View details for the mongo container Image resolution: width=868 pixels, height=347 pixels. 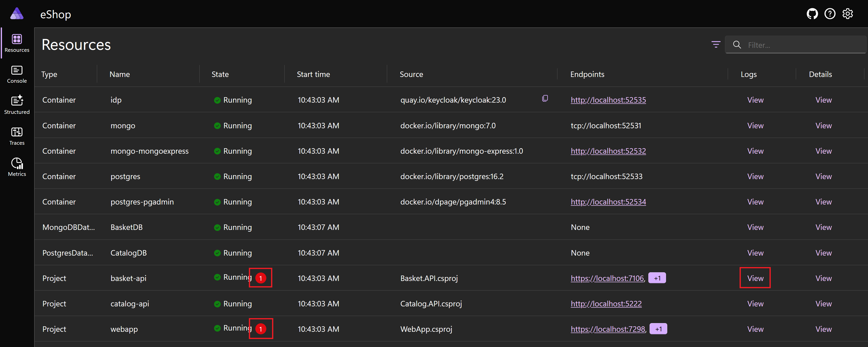tap(824, 125)
